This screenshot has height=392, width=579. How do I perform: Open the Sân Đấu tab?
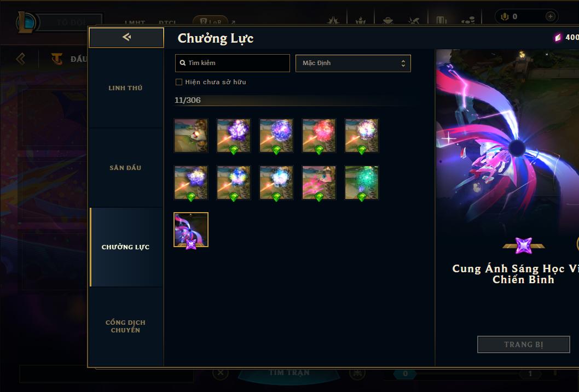[x=125, y=168]
